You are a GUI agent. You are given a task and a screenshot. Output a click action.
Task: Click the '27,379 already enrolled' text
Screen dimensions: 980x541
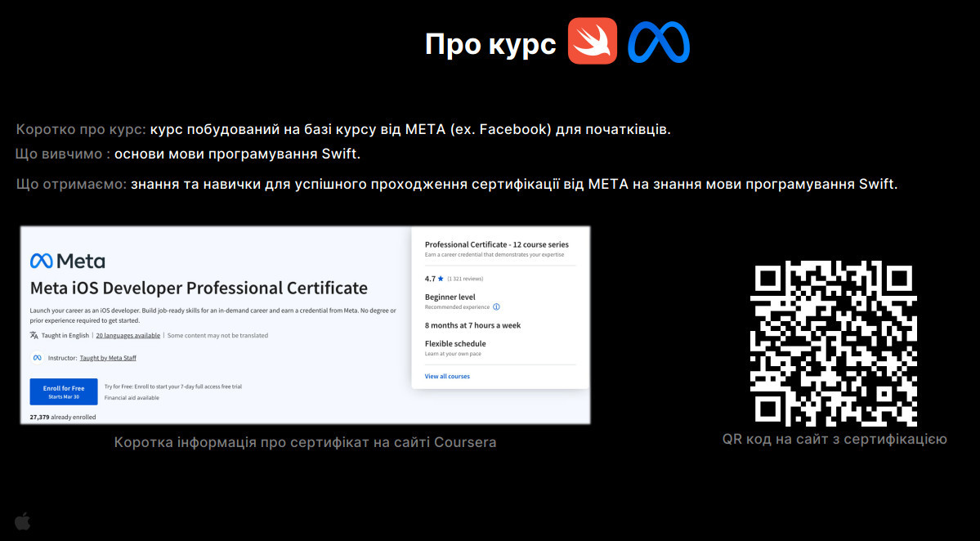[x=63, y=417]
